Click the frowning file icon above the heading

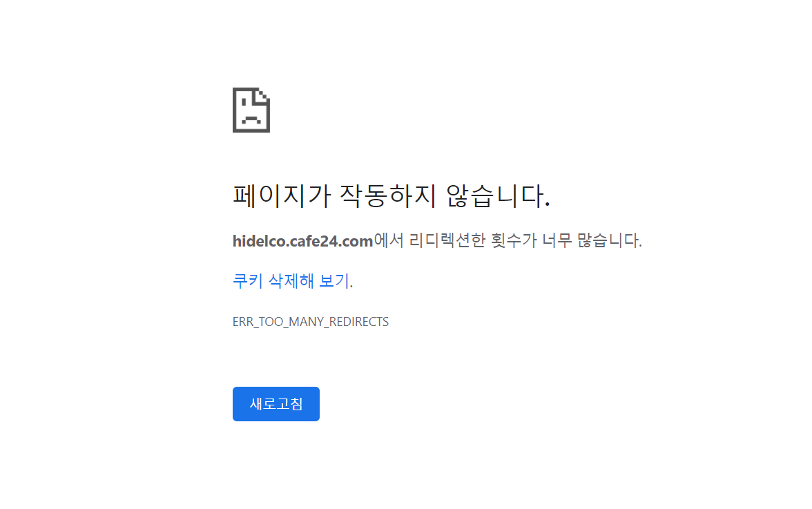point(251,110)
